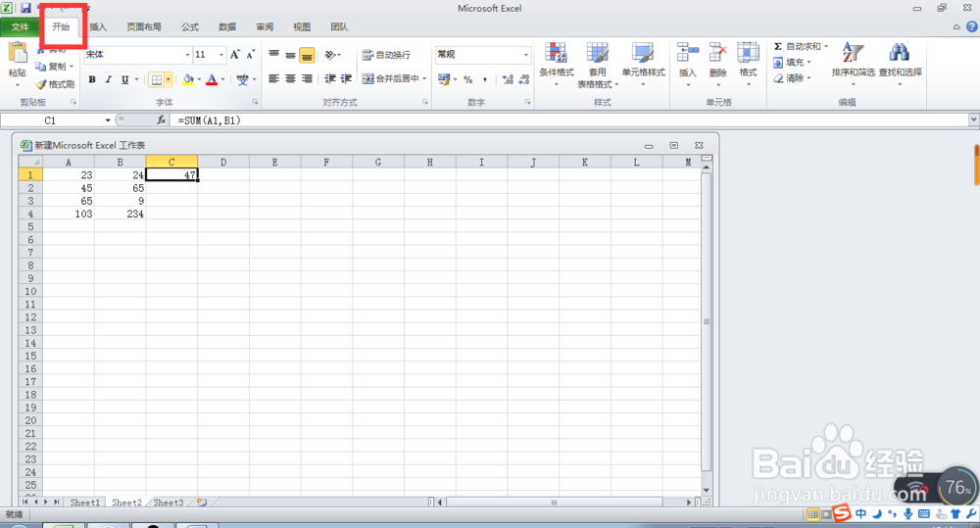Image resolution: width=980 pixels, height=528 pixels.
Task: Expand the AutoSum (自动求和) dropdown arrow
Action: (x=825, y=46)
